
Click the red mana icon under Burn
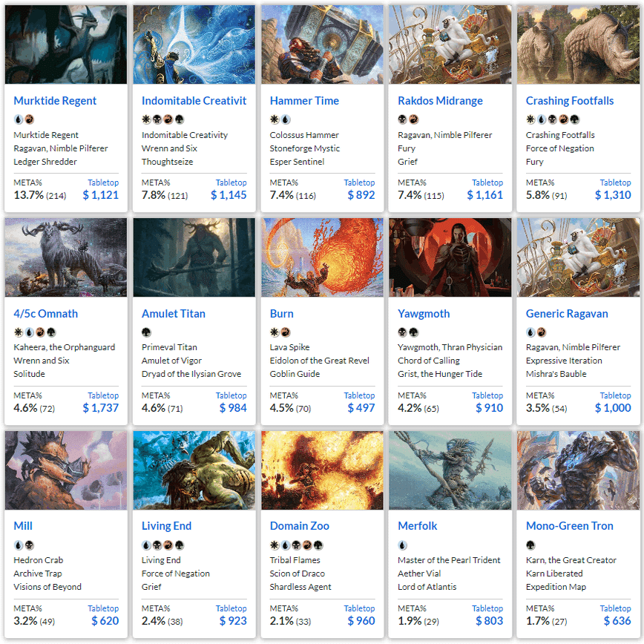click(x=286, y=332)
